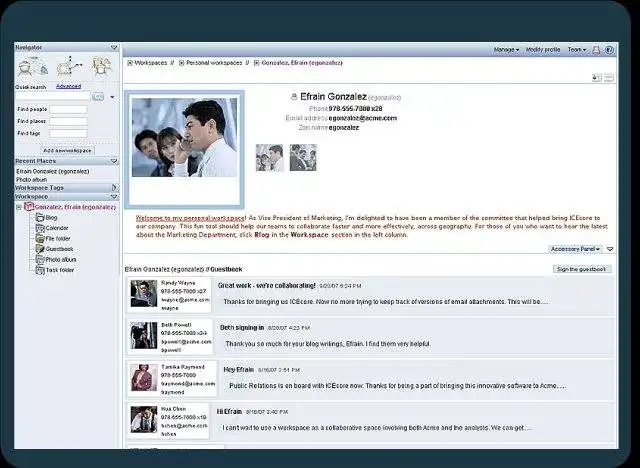
Task: Select Gonzalez, Efrain (egonzalez) tree label
Action: pos(75,207)
